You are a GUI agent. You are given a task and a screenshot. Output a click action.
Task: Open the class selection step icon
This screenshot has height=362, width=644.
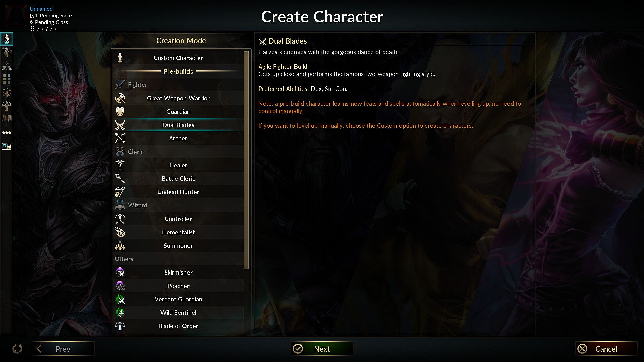7,66
